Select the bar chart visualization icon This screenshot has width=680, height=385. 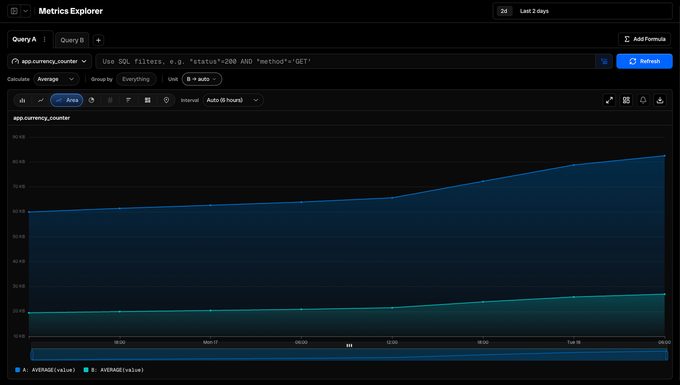coord(22,100)
